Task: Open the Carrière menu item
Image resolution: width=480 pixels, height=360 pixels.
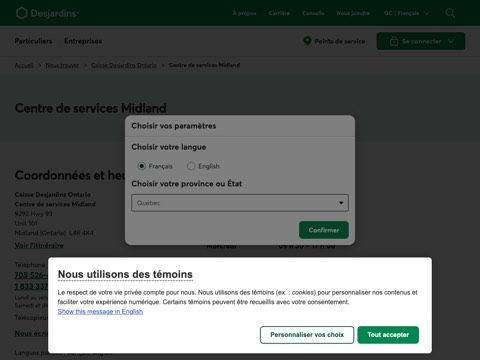Action: point(279,13)
